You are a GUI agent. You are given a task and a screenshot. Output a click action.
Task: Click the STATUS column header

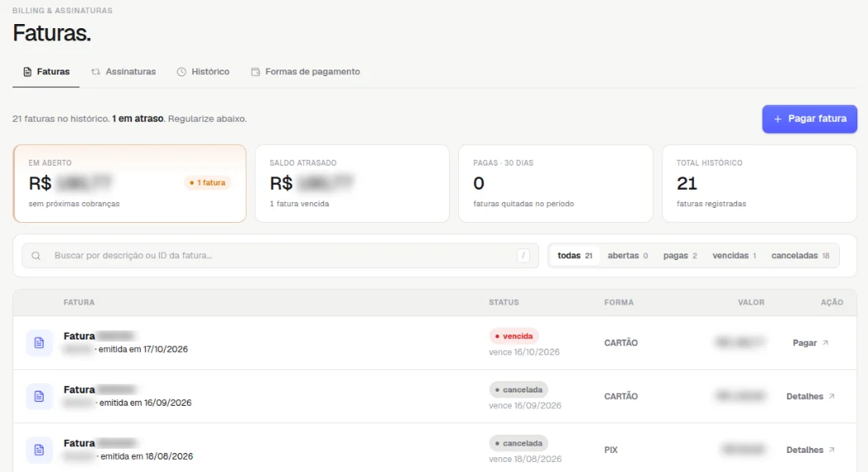(x=504, y=303)
